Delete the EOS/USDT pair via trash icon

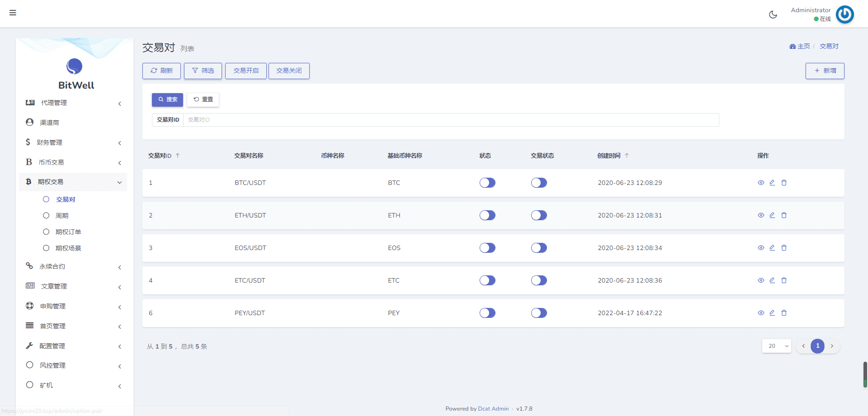784,248
